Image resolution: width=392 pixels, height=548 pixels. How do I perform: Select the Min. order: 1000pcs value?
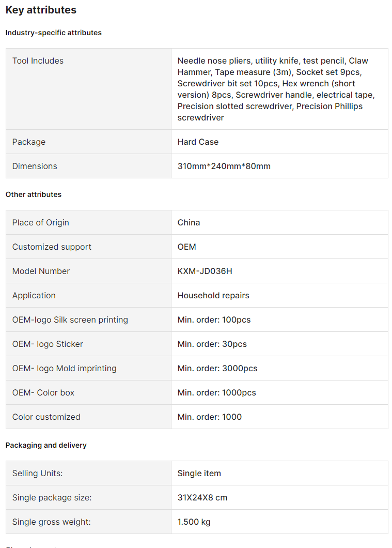tap(216, 392)
